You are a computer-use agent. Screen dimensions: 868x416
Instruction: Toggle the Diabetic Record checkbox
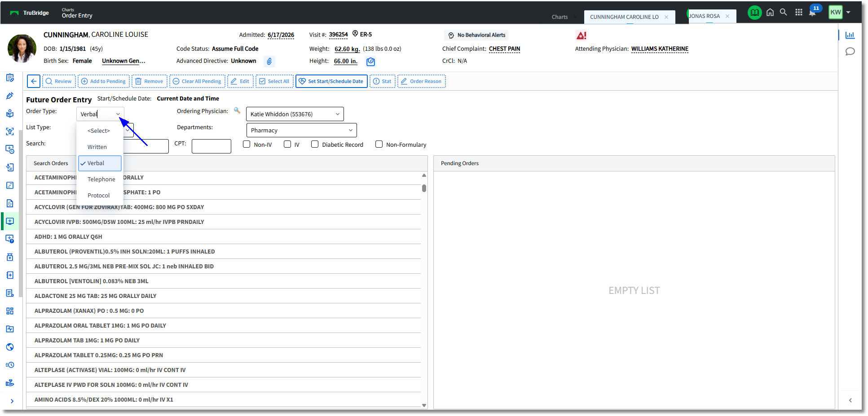315,144
